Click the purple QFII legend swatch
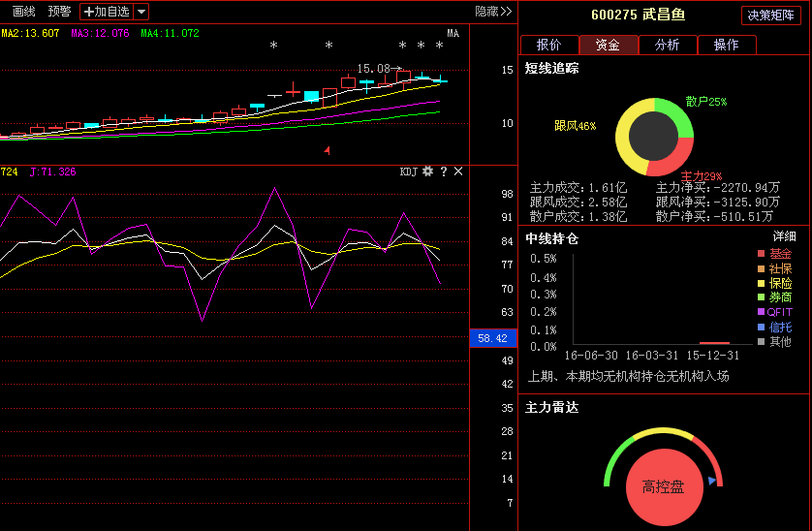812x531 pixels. tap(761, 312)
